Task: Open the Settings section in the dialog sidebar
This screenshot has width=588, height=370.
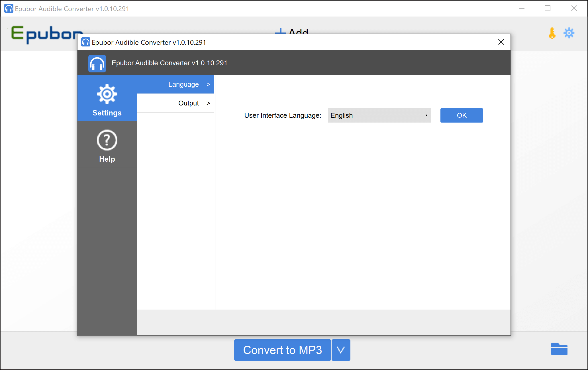Action: point(107,98)
